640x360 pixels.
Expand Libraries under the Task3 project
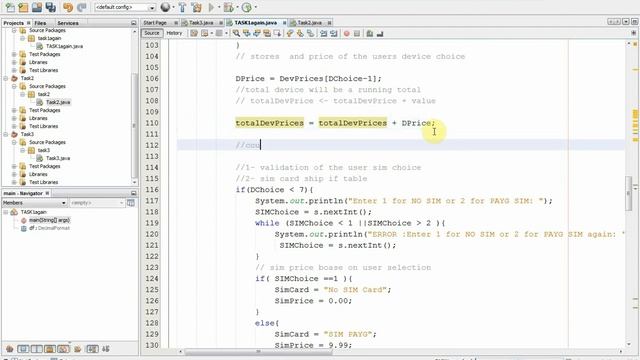coord(14,174)
